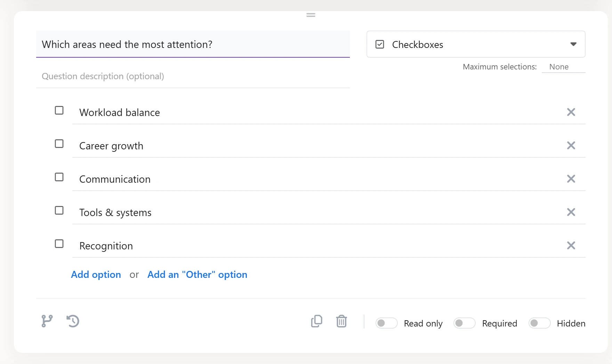Enable the Required switch
Screen dimensions: 612x364
click(464, 323)
